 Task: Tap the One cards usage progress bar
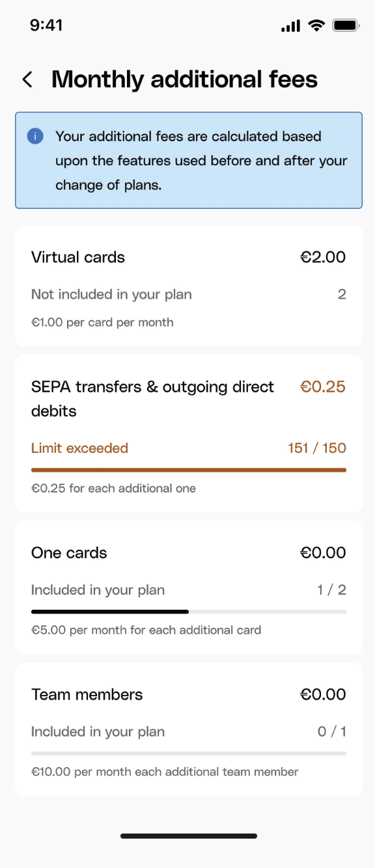(x=189, y=612)
